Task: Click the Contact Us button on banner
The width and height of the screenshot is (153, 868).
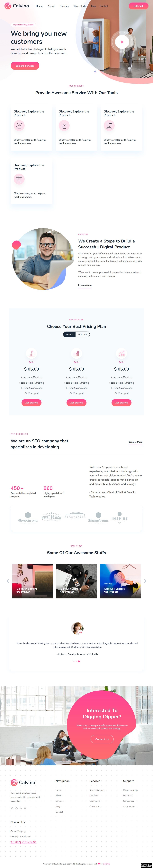Action: [102, 739]
